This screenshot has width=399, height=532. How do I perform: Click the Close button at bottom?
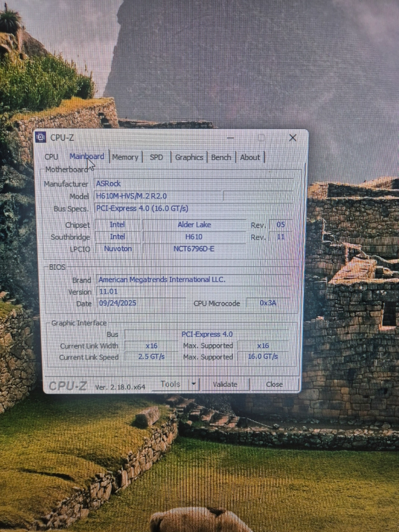click(x=274, y=385)
